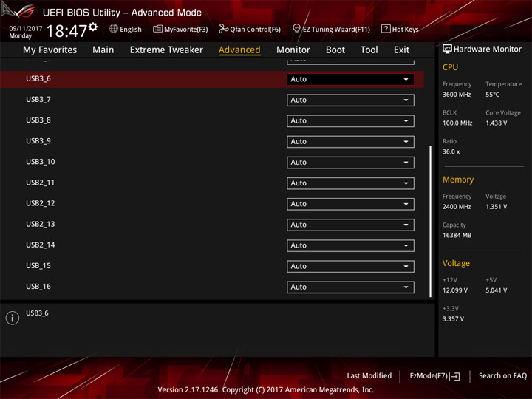This screenshot has height=399, width=532.
Task: Open the USB3_6 Auto dropdown
Action: click(x=350, y=79)
